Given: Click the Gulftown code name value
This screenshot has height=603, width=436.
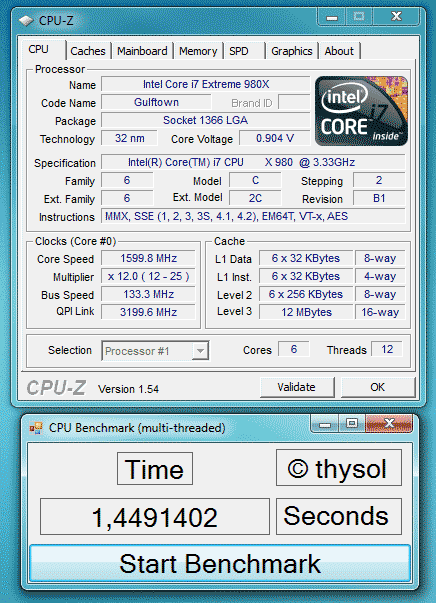Looking at the screenshot, I should click(x=156, y=102).
